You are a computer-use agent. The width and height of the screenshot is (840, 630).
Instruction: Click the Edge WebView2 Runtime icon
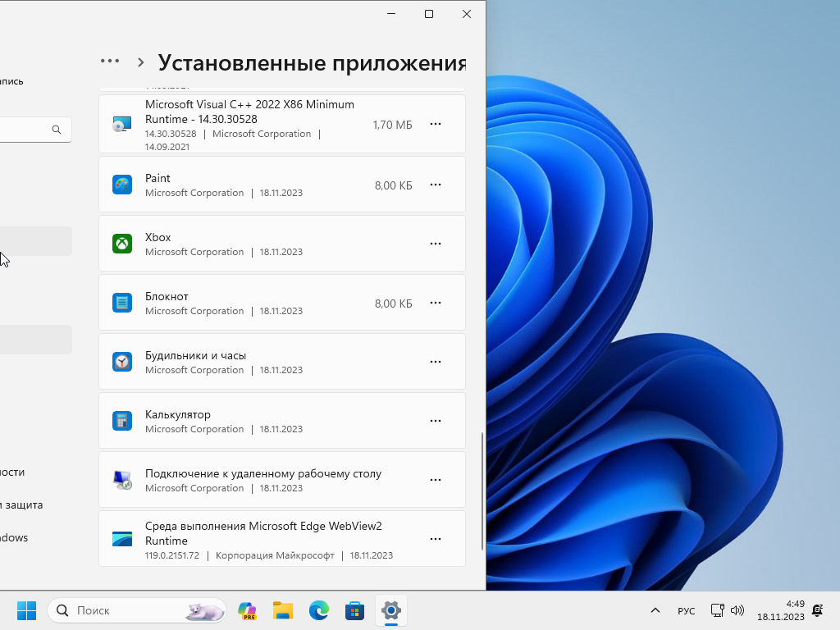point(122,539)
